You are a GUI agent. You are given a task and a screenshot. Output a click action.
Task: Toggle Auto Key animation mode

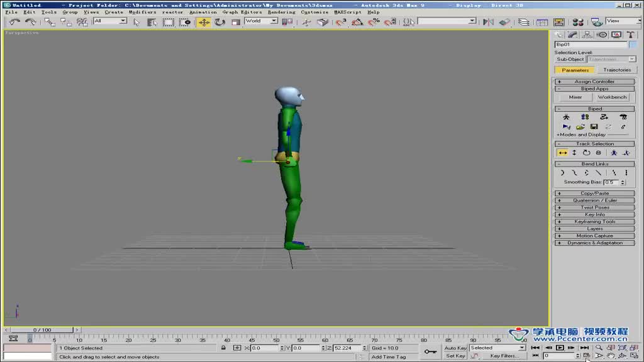(455, 348)
